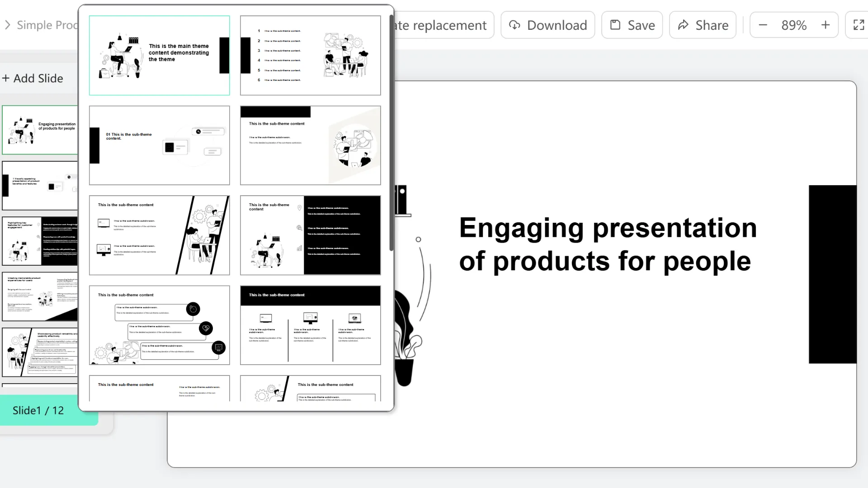The image size is (868, 488).
Task: Open slide 3 thumbnail with black panel
Action: [40, 241]
